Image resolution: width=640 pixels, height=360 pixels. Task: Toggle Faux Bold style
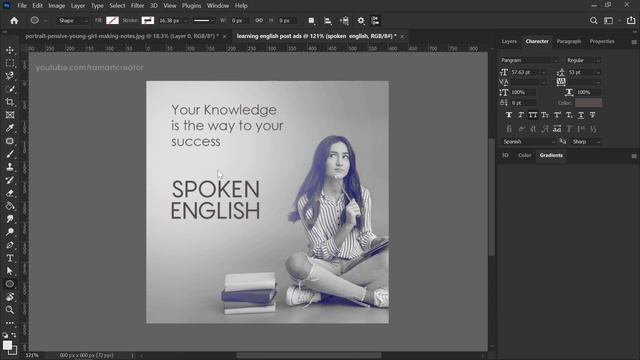point(509,115)
